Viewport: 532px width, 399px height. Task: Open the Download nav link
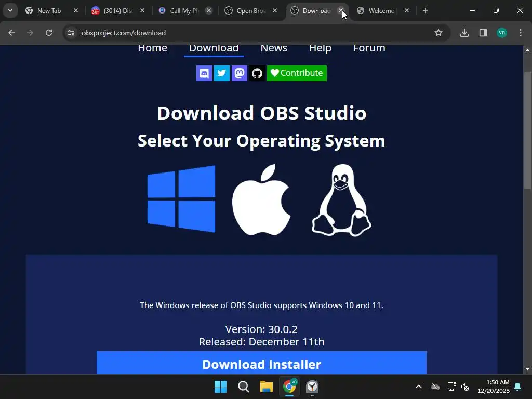(x=214, y=48)
